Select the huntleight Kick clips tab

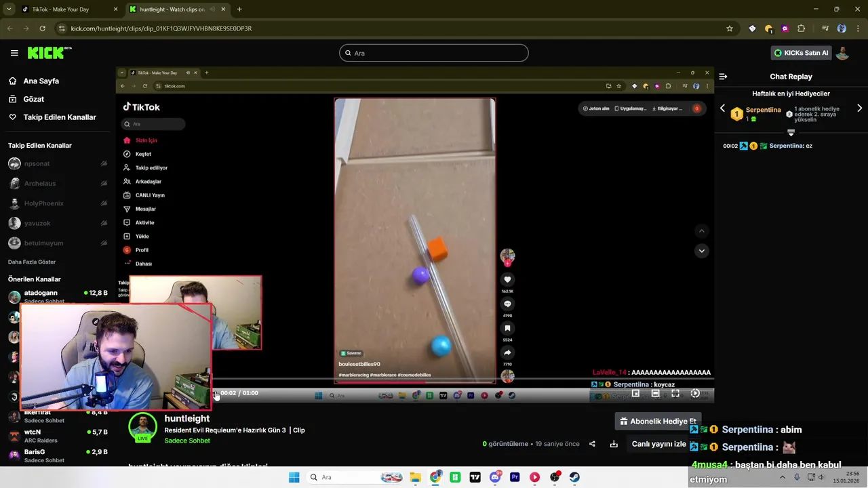pyautogui.click(x=178, y=9)
